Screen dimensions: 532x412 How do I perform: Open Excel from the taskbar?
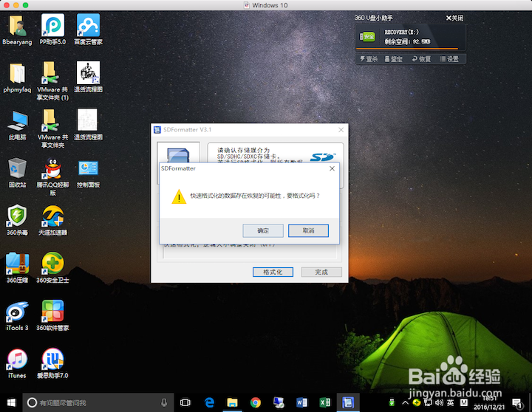(324, 402)
